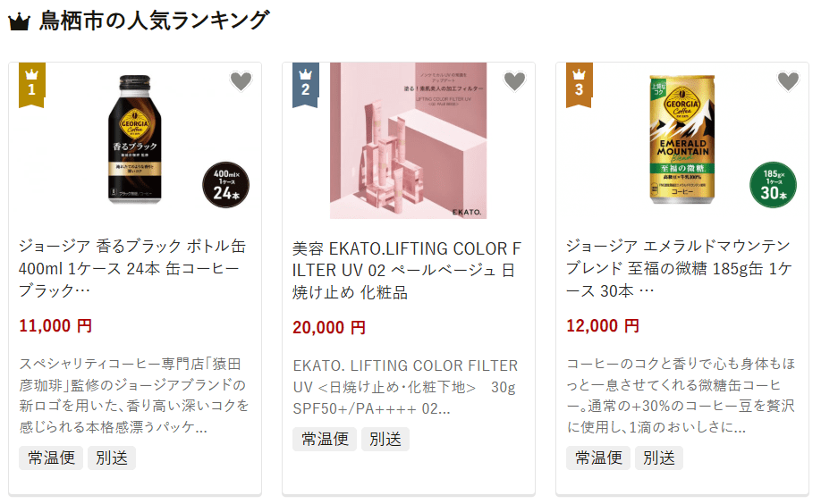Open ジョージア 香るブラック ボトル缶 title link
821x504 pixels.
point(132,268)
